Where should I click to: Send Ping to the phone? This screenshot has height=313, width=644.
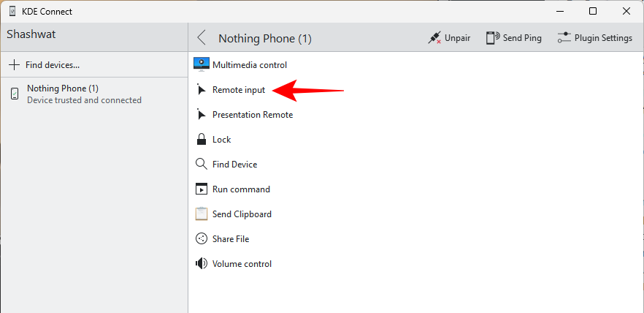pyautogui.click(x=513, y=38)
